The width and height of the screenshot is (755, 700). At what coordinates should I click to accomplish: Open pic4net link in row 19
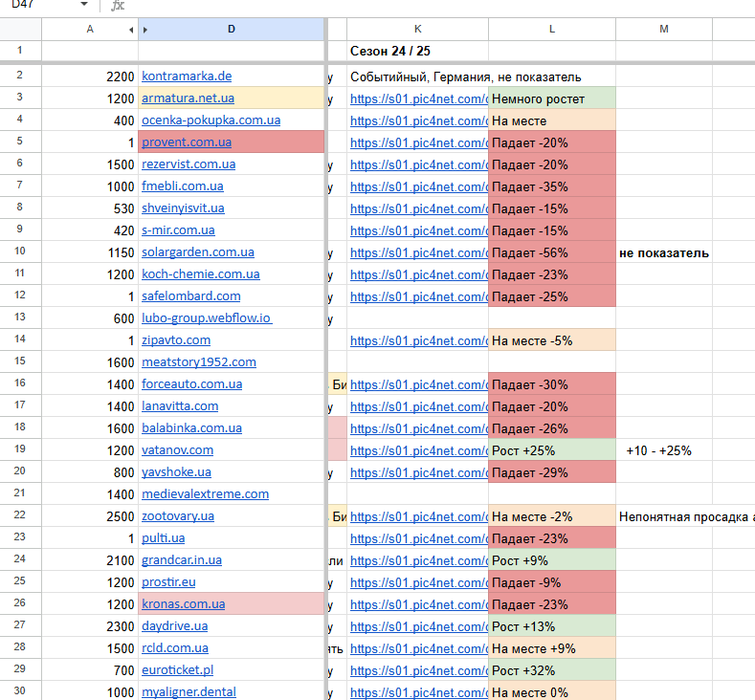click(419, 450)
